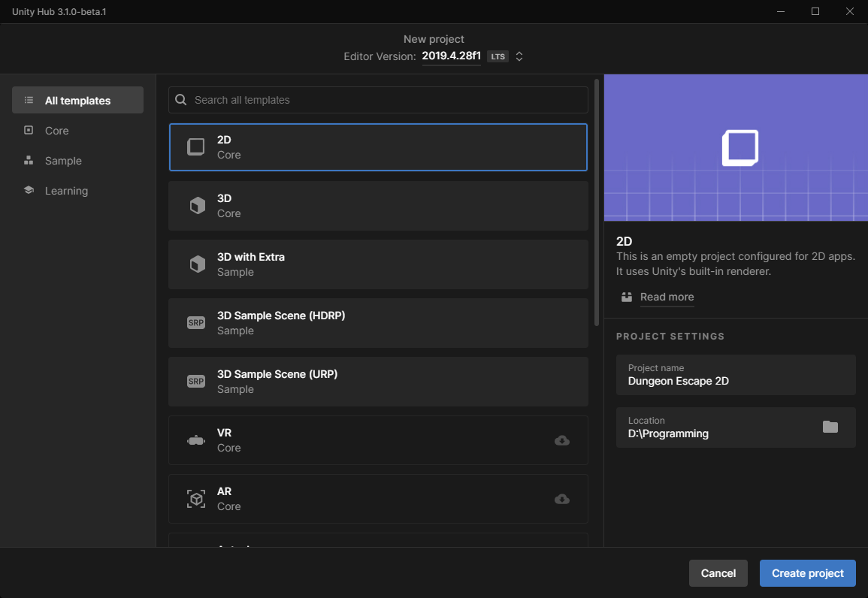Click the LTS badge
This screenshot has height=598, width=868.
(x=498, y=56)
